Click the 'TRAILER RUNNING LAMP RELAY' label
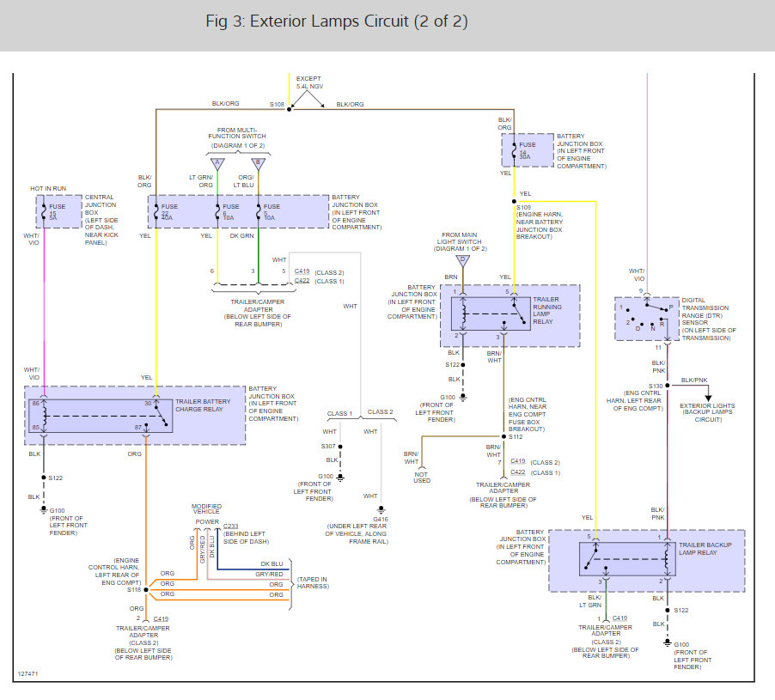775x700 pixels. point(547,310)
